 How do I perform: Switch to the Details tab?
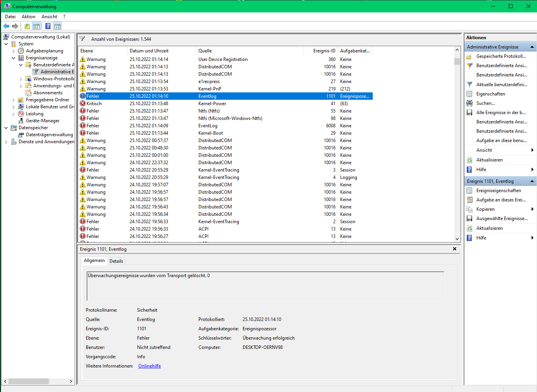point(116,261)
